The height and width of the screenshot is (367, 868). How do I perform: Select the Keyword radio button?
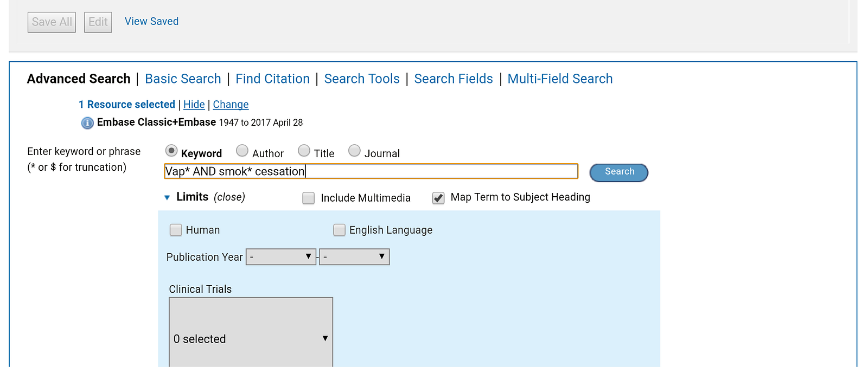coord(171,151)
